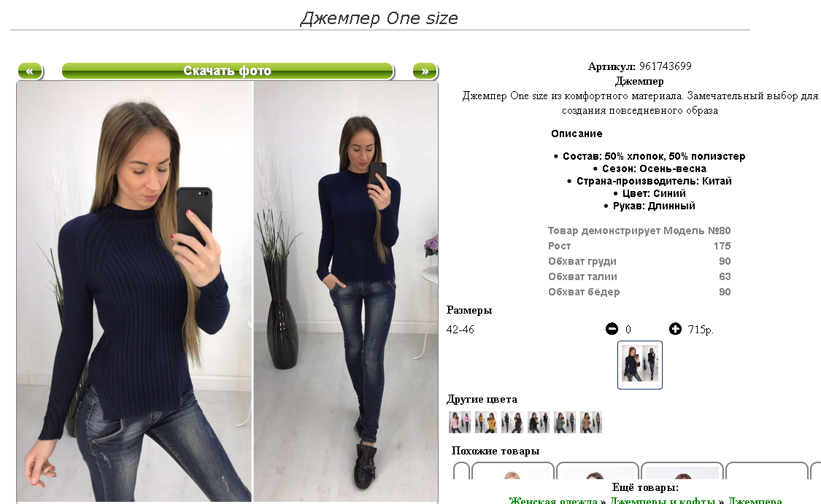Choose the black color variant thumbnail
821x504 pixels.
pos(539,422)
